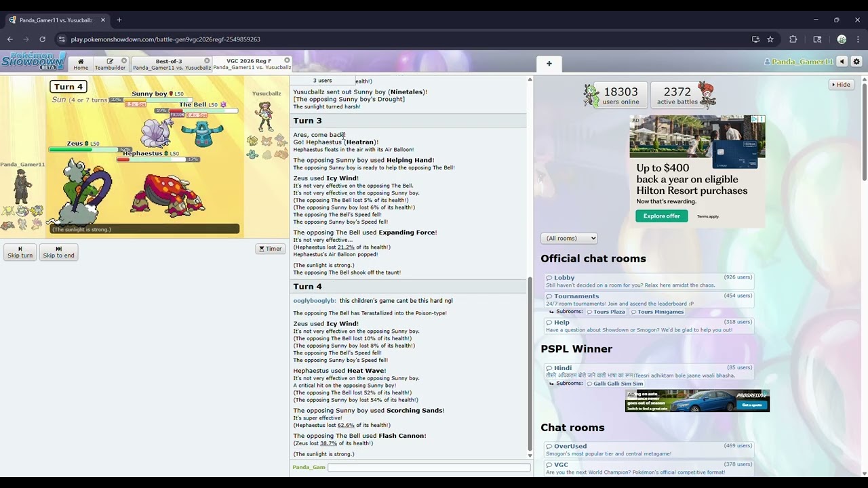Click the address bar URL
868x488 pixels.
[165, 39]
